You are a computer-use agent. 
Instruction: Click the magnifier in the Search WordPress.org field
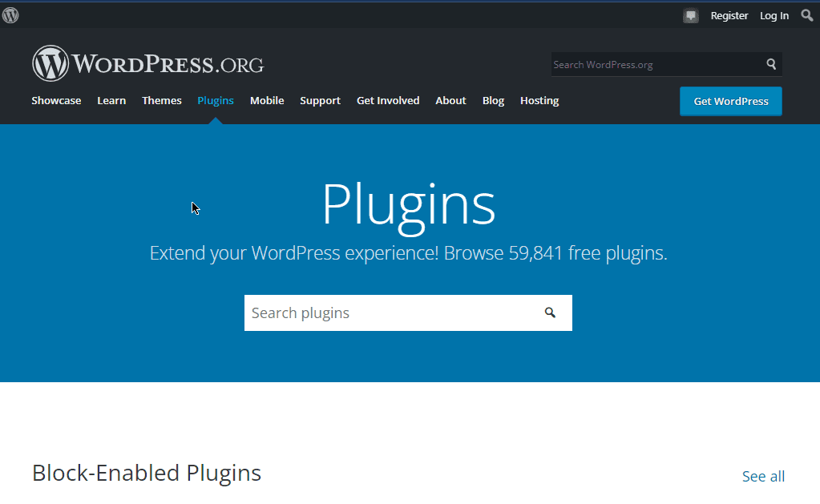770,64
